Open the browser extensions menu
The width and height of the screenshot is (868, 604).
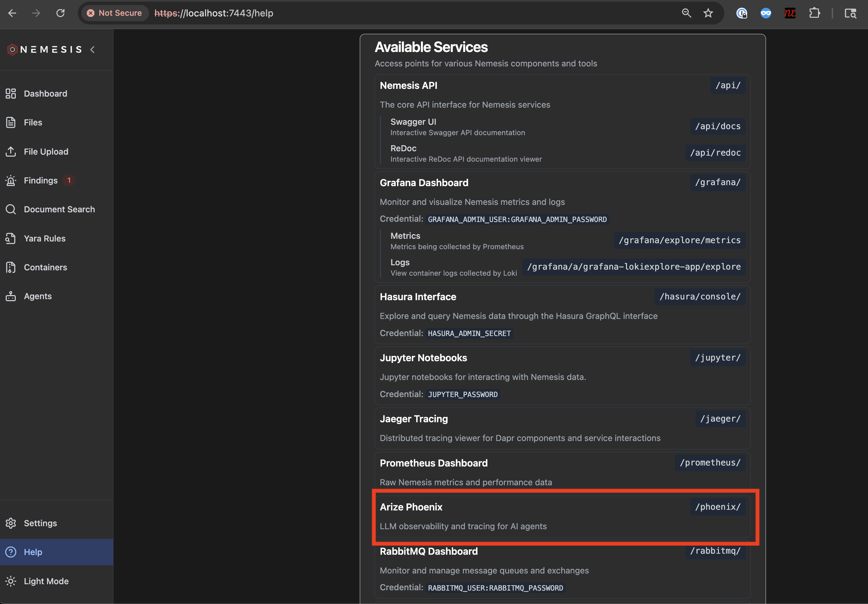[815, 13]
